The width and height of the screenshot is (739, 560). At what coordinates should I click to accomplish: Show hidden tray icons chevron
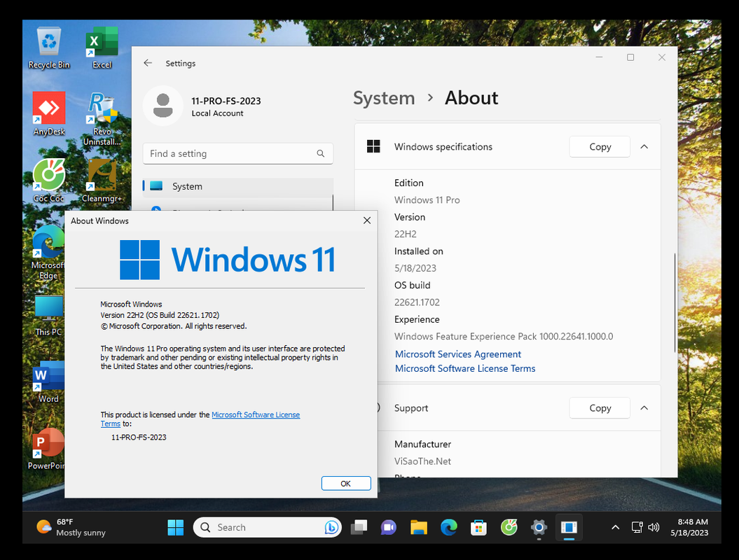point(616,528)
